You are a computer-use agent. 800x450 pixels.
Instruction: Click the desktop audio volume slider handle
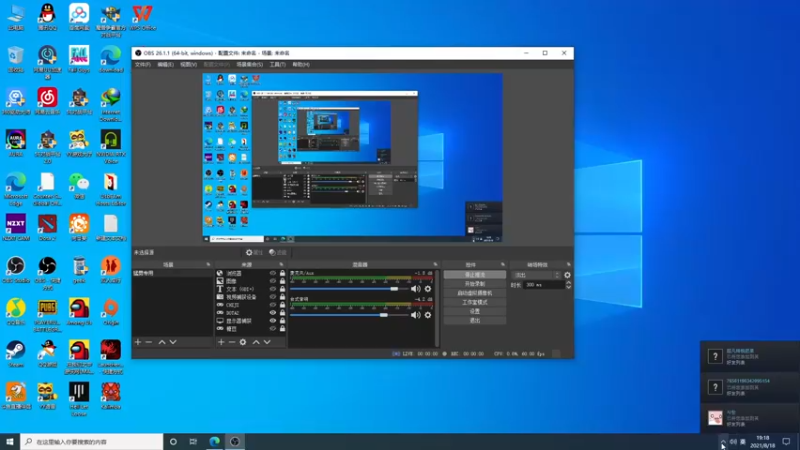coord(384,315)
